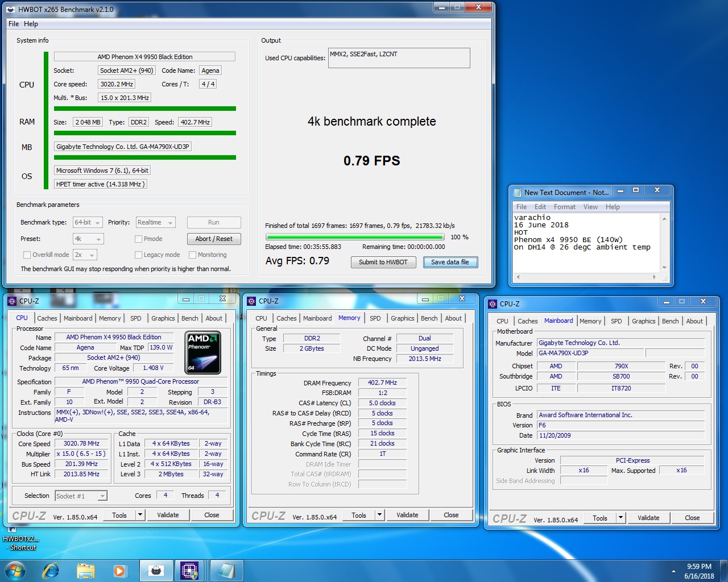This screenshot has width=728, height=582.
Task: Open Windows Explorer folder icon in taskbar
Action: (x=85, y=571)
